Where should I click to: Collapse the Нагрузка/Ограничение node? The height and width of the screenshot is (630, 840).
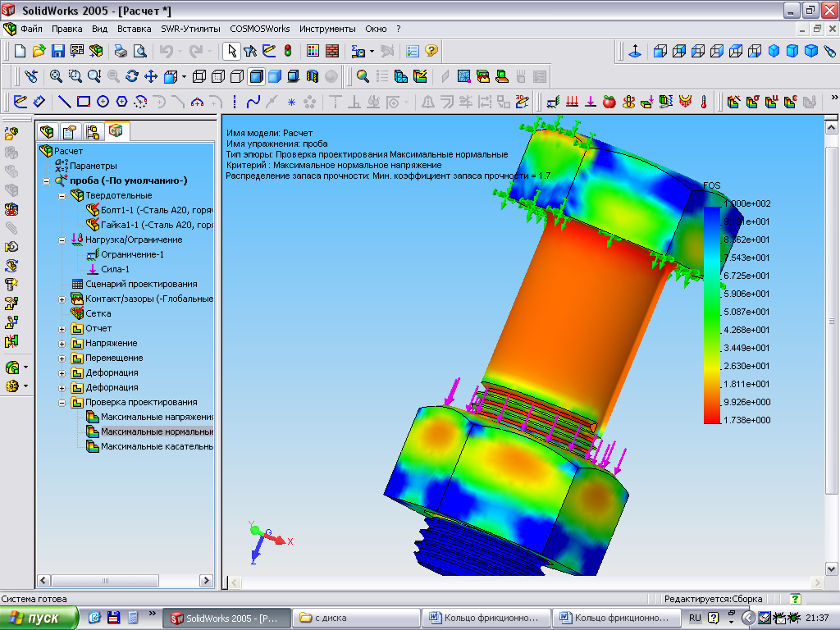point(62,240)
